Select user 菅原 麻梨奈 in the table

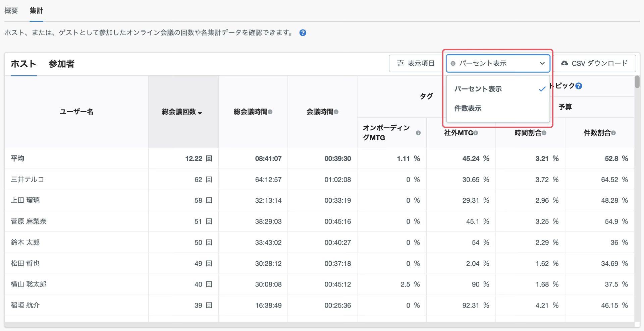point(29,221)
